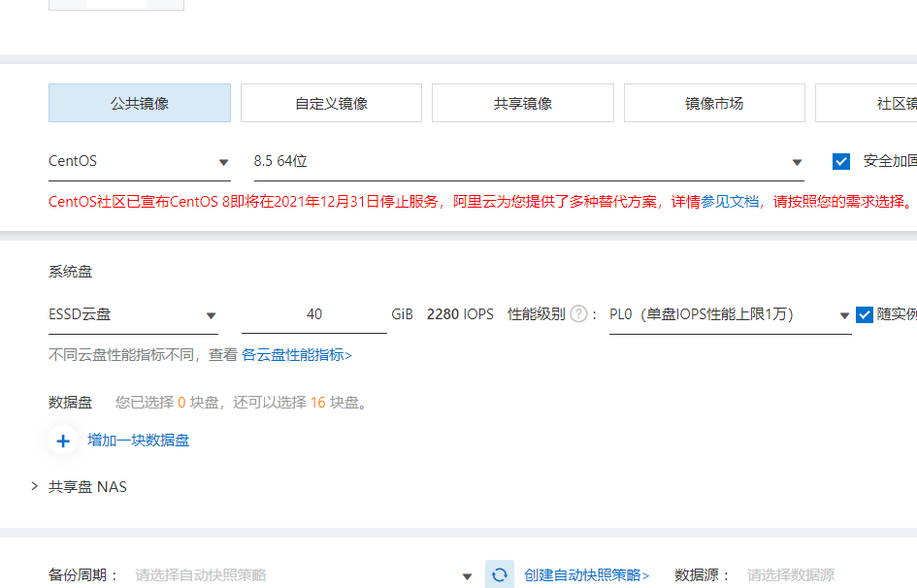Image resolution: width=917 pixels, height=588 pixels.
Task: Expand the 共享盘 NAS section
Action: 35,486
